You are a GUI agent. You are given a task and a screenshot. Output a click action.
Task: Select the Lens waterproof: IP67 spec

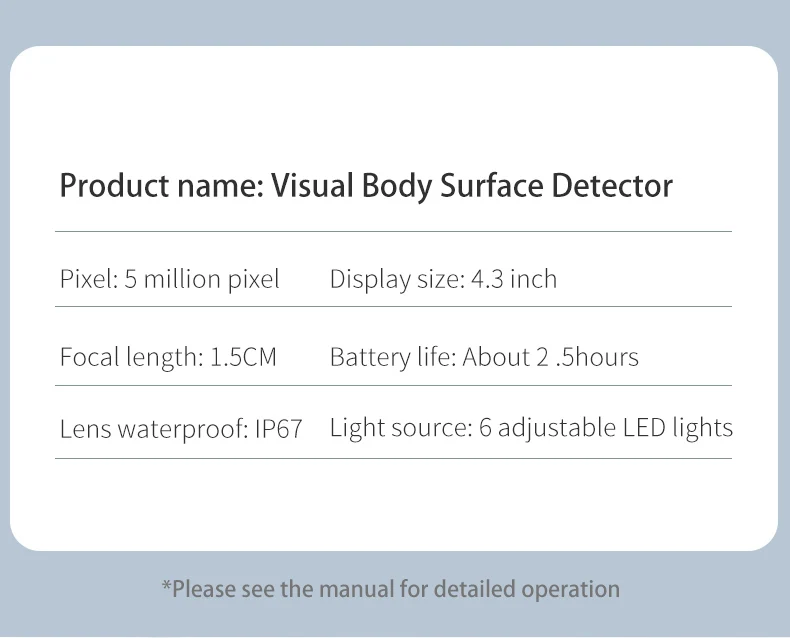181,429
